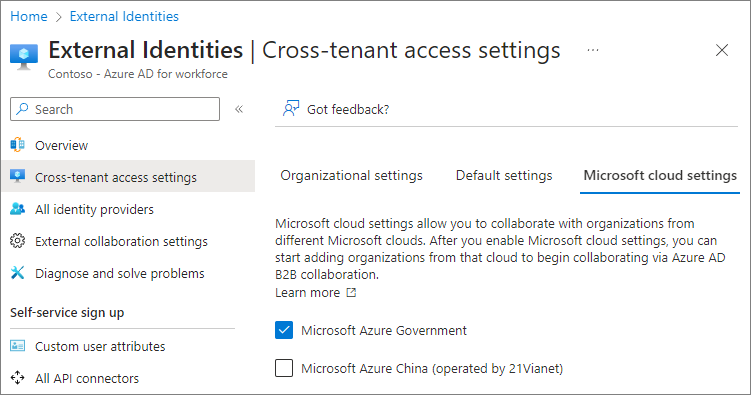Screen dimensions: 751x395
Task: Select the Microsoft cloud settings tab
Action: pos(660,176)
